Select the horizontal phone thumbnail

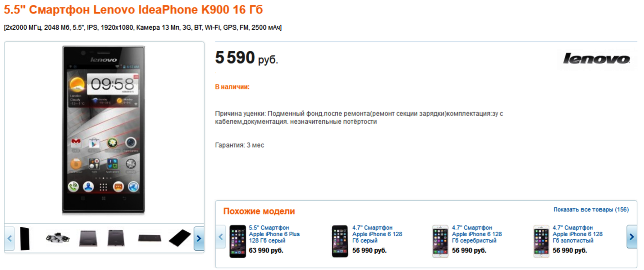(150, 238)
